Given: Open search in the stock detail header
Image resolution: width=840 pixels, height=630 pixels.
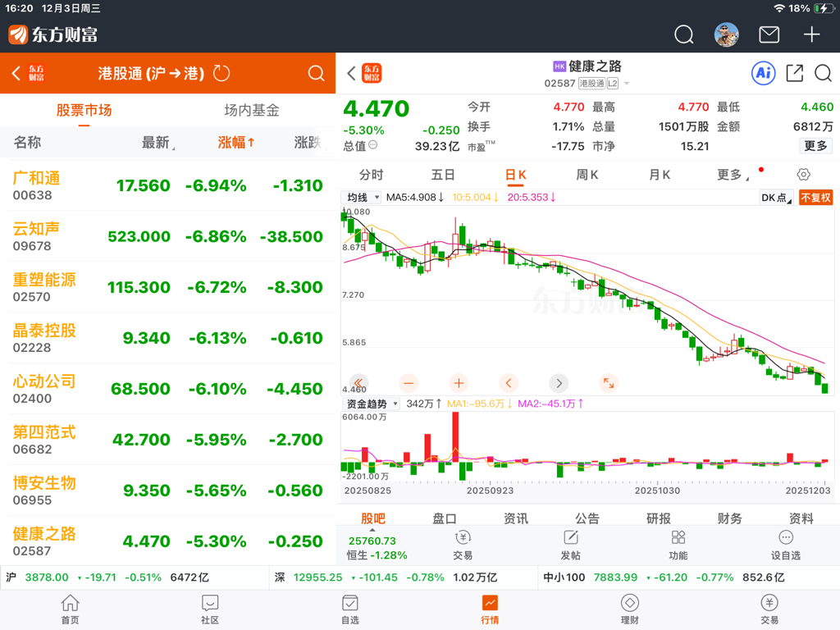Looking at the screenshot, I should (x=823, y=73).
